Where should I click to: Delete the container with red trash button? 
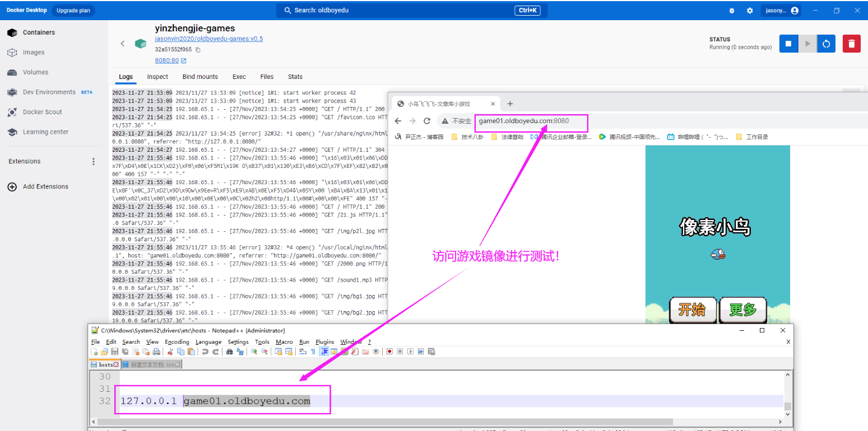tap(851, 44)
